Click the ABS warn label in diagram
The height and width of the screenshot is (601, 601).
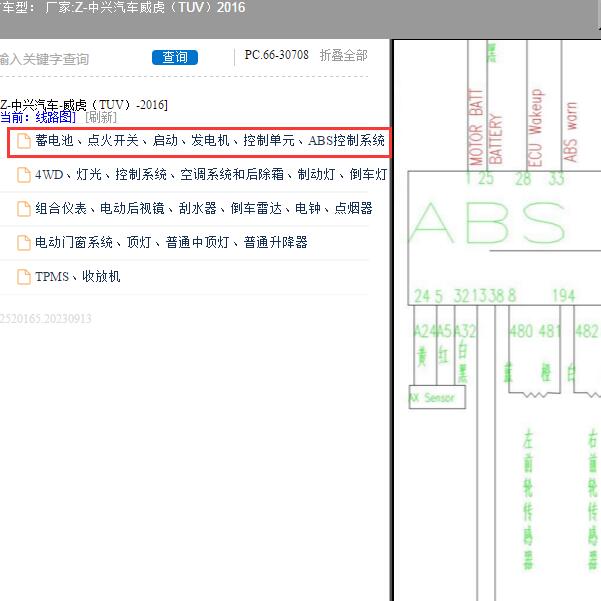click(570, 132)
